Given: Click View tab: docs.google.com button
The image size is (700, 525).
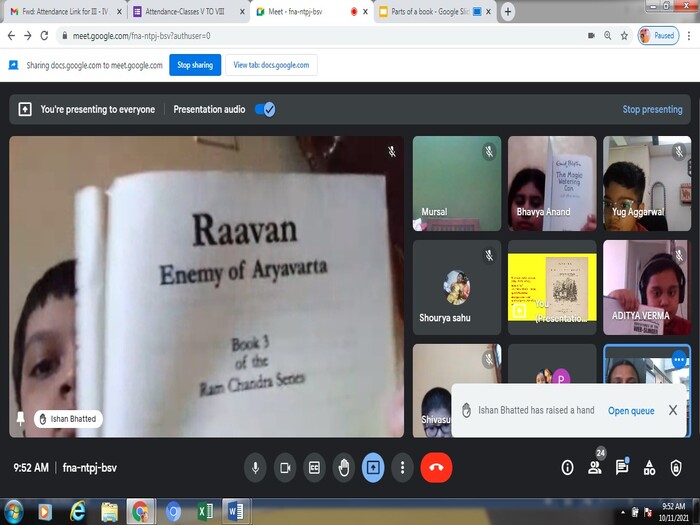Looking at the screenshot, I should pos(271,65).
